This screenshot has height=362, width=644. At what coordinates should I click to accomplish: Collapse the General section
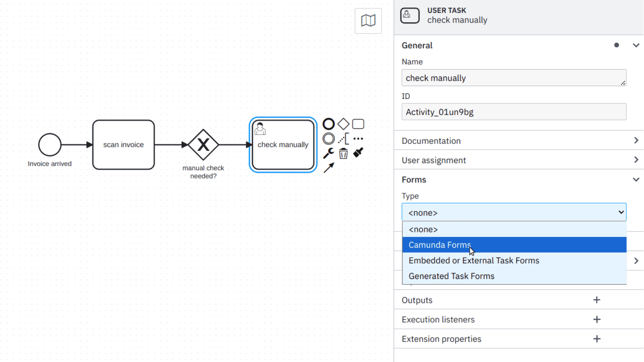click(636, 45)
